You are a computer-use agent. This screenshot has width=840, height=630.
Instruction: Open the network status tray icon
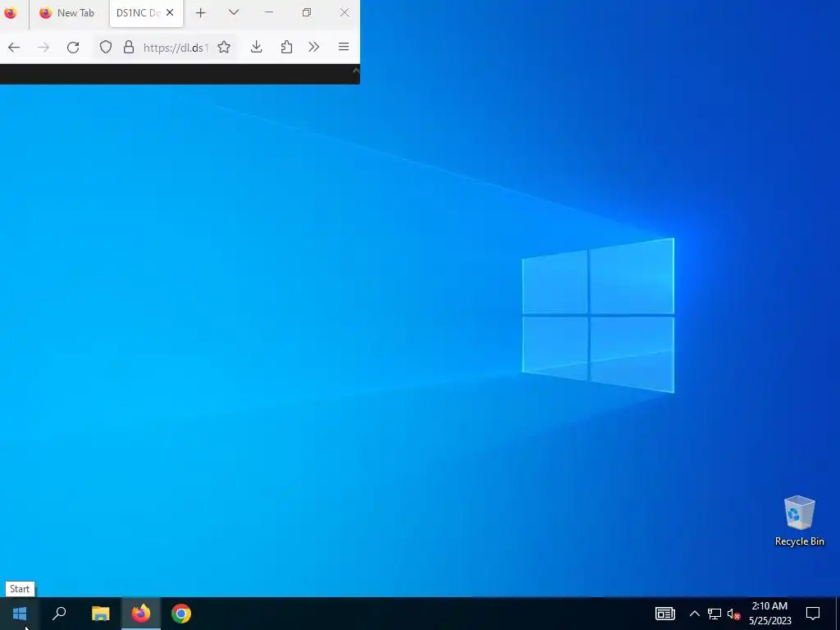pyautogui.click(x=714, y=614)
